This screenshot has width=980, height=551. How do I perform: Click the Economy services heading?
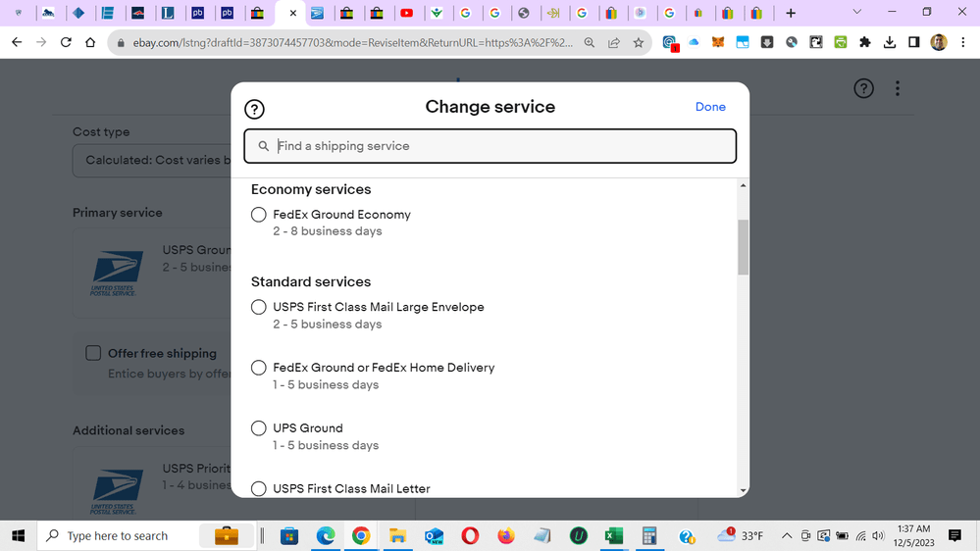tap(311, 189)
